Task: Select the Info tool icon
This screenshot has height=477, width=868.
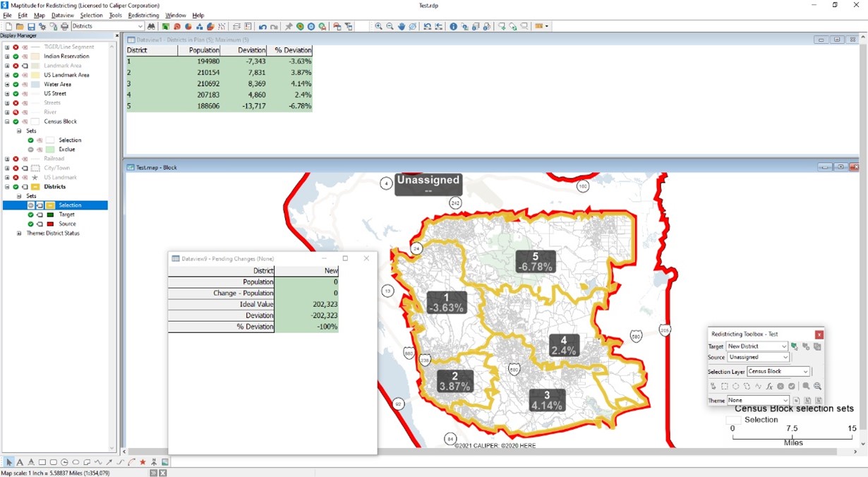Action: tap(453, 27)
